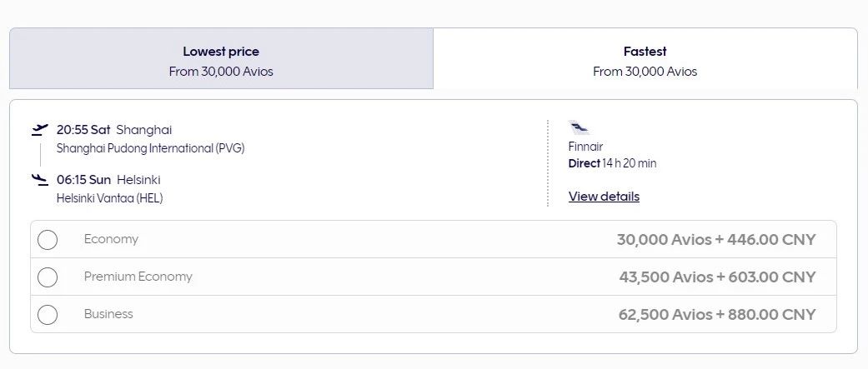The width and height of the screenshot is (868, 369).
Task: Click the 62,500 Avios + 880.00 CNY price
Action: click(717, 315)
